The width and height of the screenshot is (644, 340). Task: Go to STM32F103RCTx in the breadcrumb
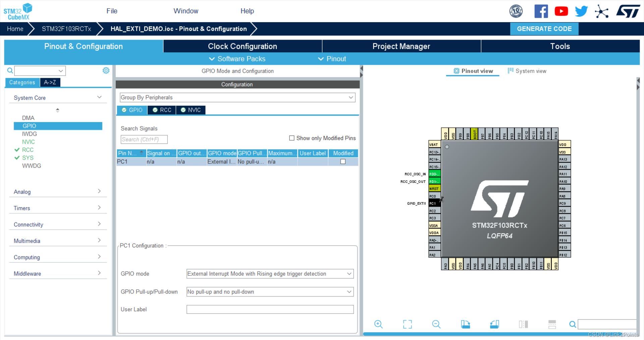point(66,29)
